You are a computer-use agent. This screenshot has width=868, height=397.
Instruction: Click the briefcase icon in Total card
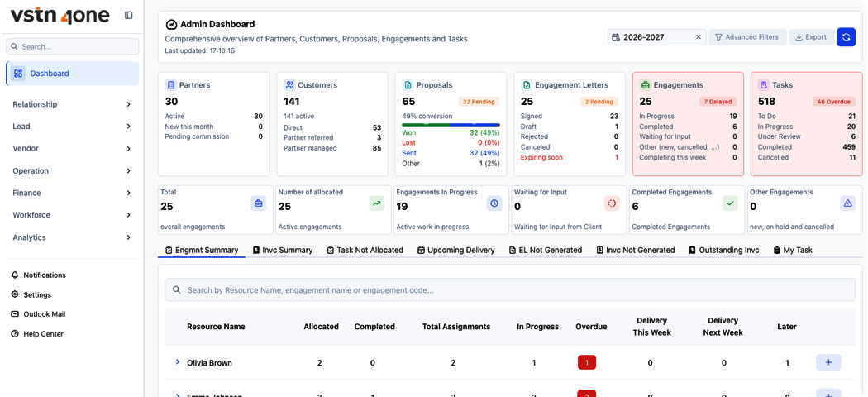(258, 203)
